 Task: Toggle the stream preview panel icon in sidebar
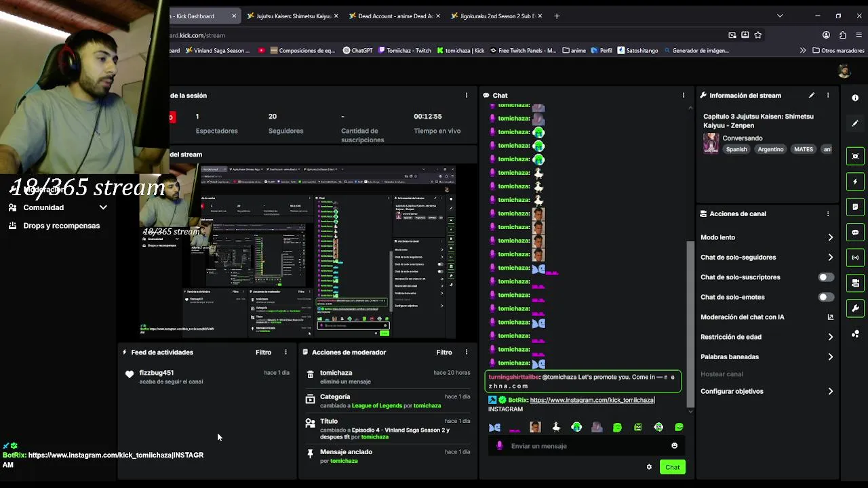click(855, 156)
